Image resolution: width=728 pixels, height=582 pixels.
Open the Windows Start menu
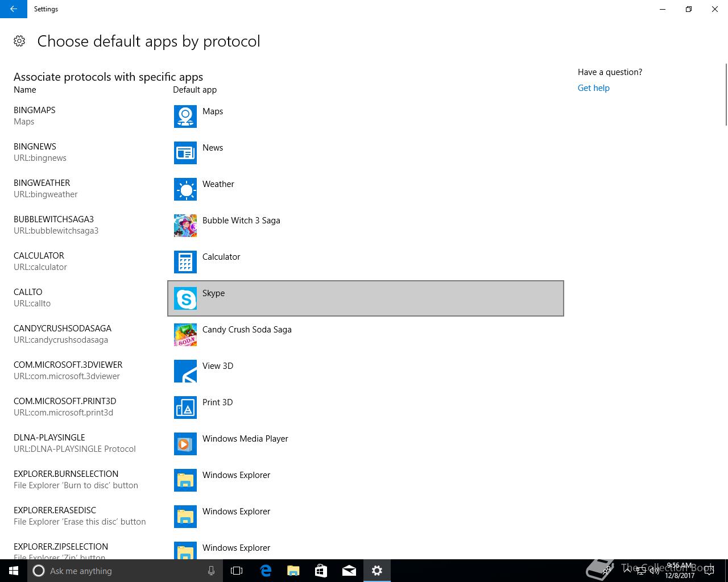click(x=14, y=571)
